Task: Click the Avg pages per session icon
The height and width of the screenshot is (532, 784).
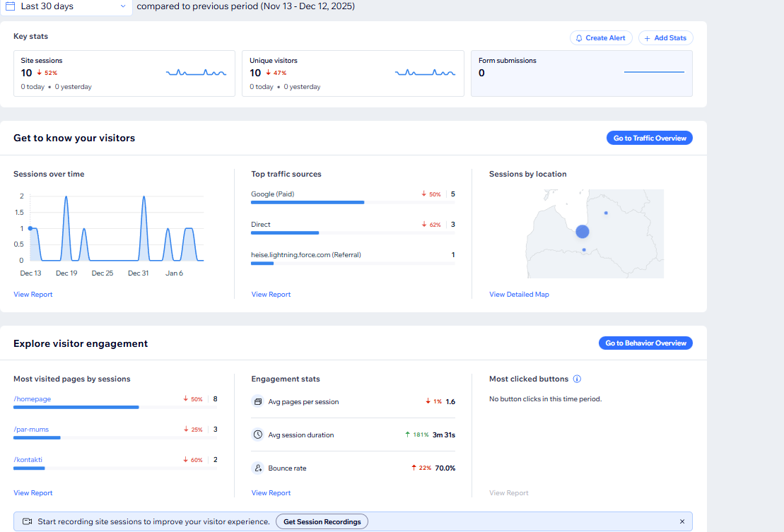Action: pos(258,402)
